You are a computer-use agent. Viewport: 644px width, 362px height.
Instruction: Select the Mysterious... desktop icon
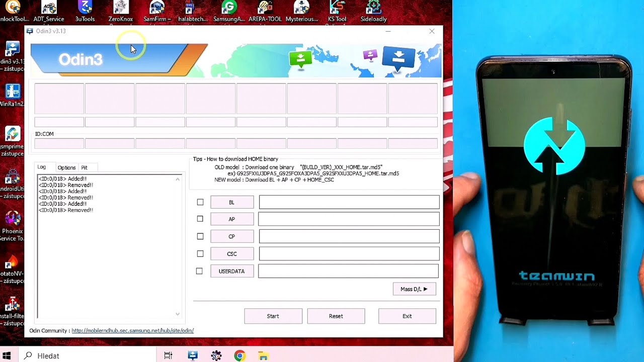point(302,12)
